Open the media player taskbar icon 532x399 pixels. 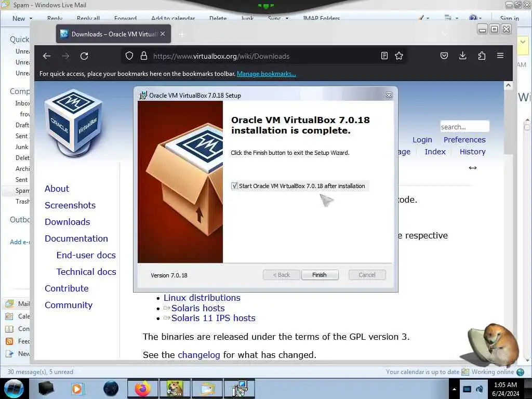click(x=77, y=389)
